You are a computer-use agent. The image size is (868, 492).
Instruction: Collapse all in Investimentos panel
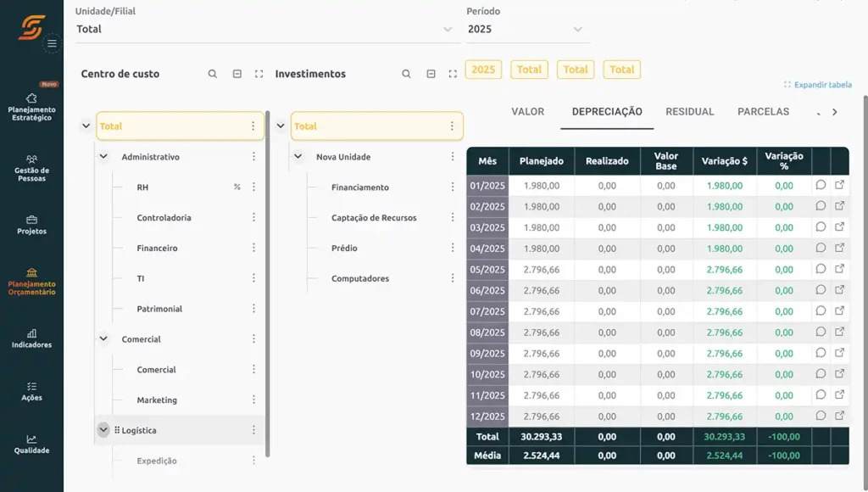point(431,74)
